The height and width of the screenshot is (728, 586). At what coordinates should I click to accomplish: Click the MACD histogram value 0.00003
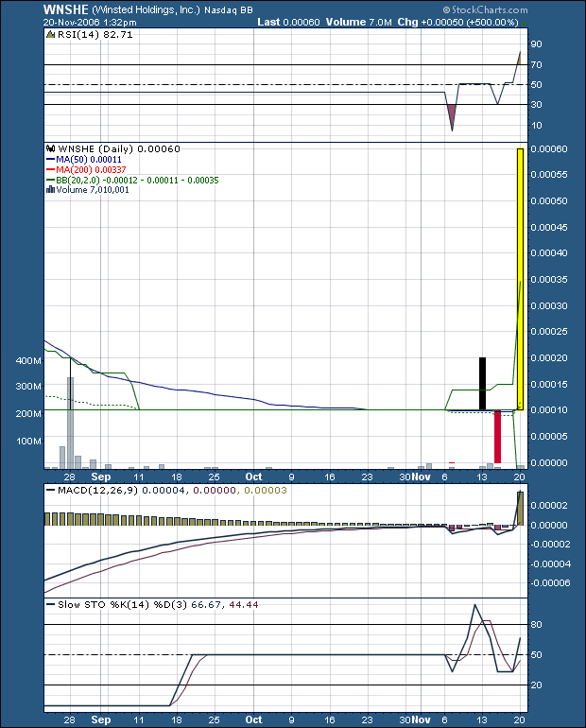coord(266,491)
